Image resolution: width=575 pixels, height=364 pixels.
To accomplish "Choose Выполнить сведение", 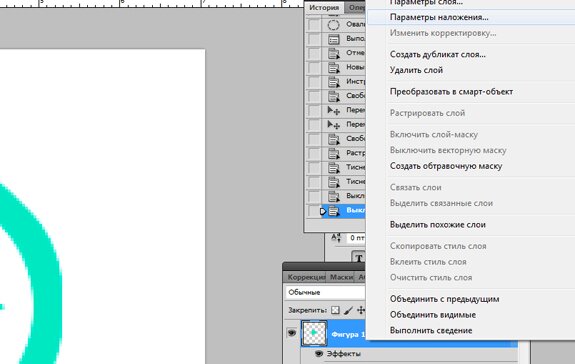I will click(431, 331).
